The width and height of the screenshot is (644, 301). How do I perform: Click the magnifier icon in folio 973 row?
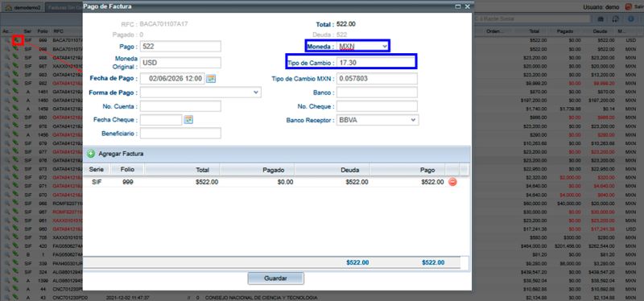pyautogui.click(x=7, y=169)
